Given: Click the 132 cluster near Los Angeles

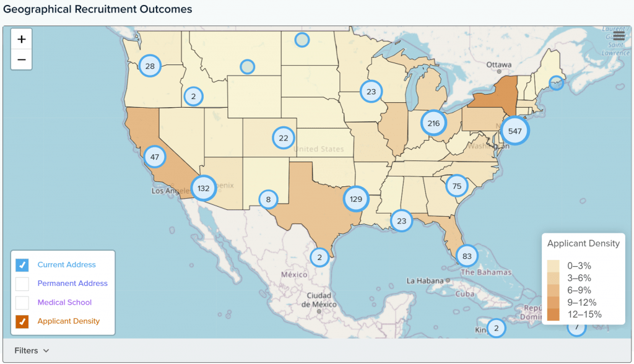Looking at the screenshot, I should tap(203, 188).
